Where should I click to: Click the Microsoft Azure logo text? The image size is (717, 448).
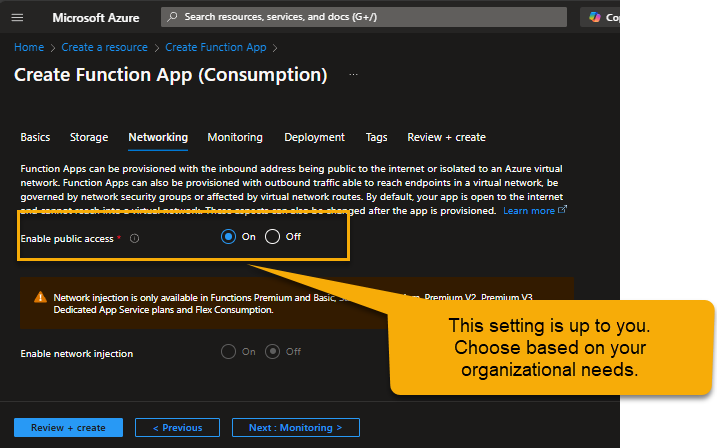(x=96, y=18)
